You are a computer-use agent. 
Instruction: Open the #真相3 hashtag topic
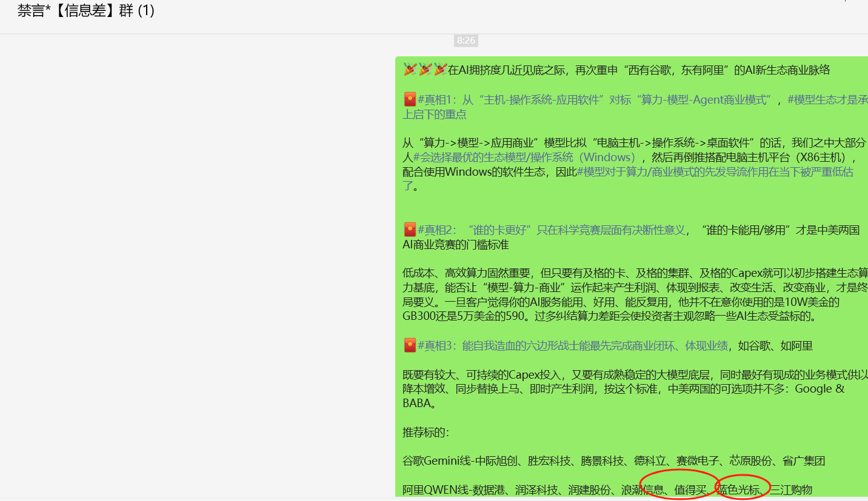[435, 345]
